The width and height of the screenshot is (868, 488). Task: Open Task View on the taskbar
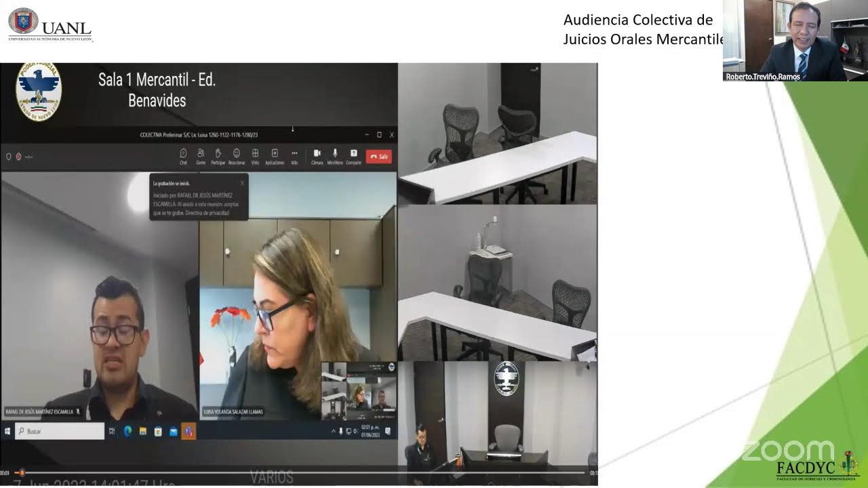113,431
